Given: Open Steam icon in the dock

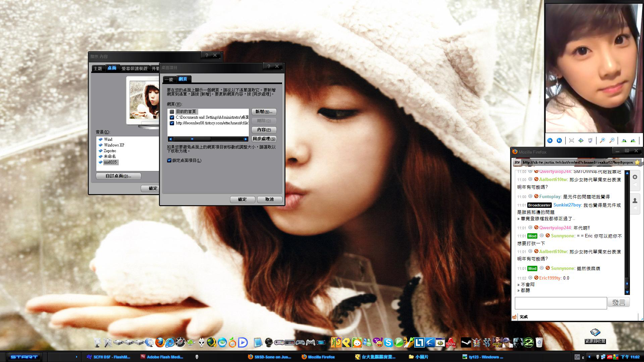Looking at the screenshot, I should coord(466,343).
